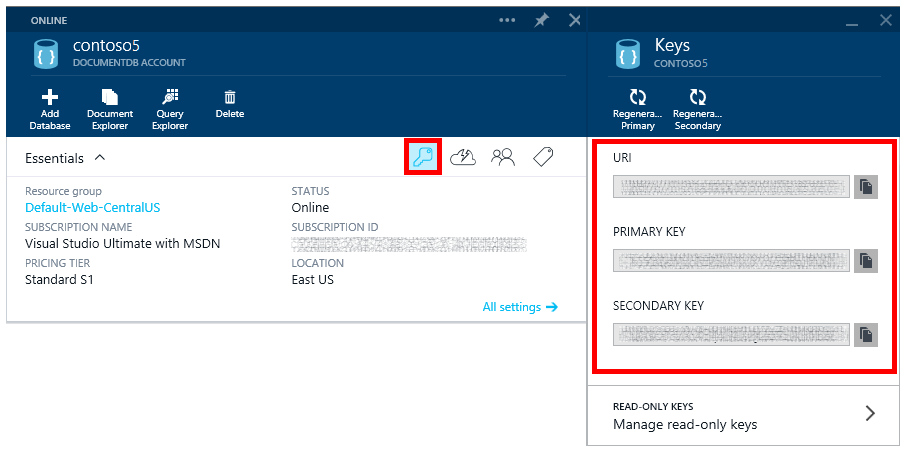908x451 pixels.
Task: Click the Online status value
Action: (x=310, y=207)
